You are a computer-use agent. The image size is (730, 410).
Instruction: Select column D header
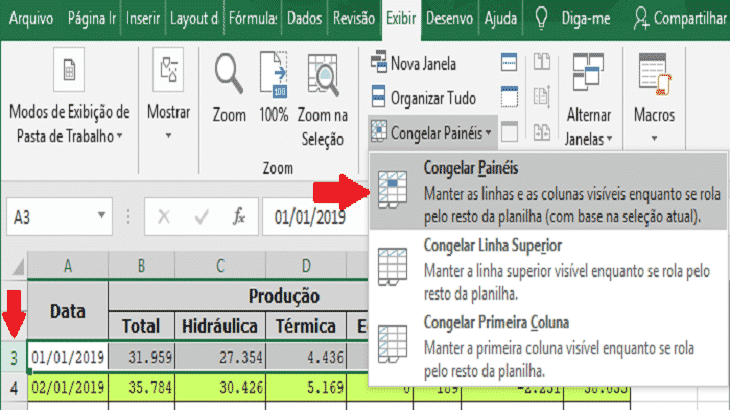coord(306,266)
